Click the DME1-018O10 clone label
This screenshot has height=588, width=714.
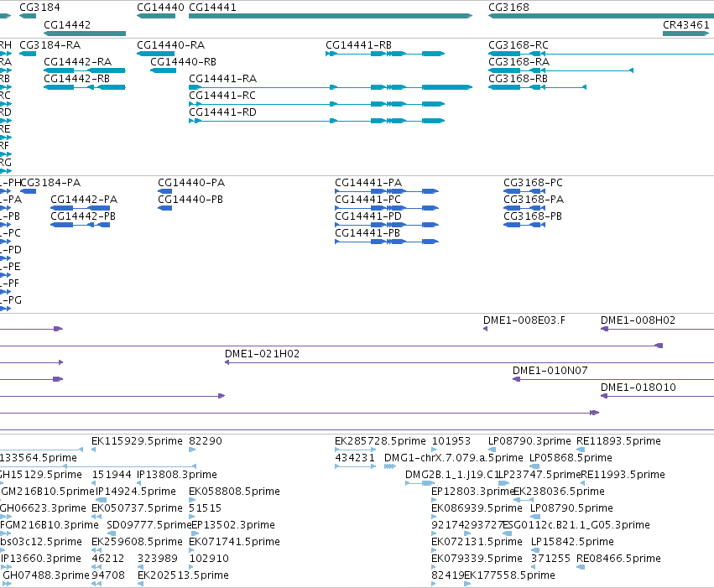coord(638,388)
